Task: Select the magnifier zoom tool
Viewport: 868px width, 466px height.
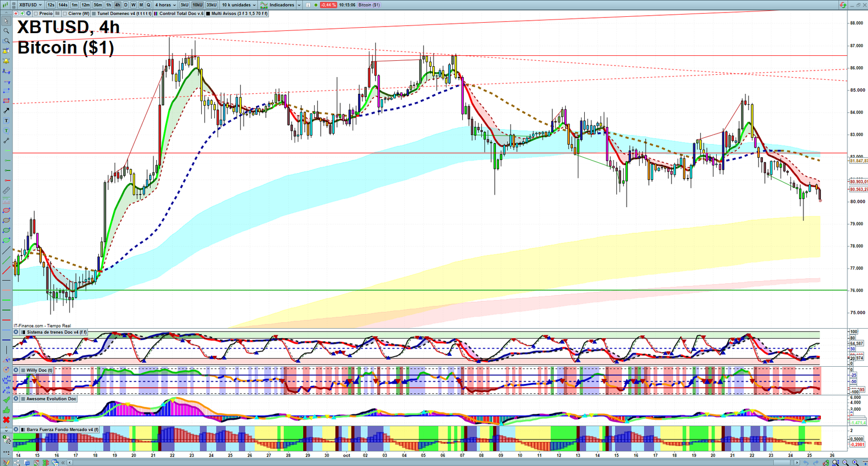Action: click(6, 31)
